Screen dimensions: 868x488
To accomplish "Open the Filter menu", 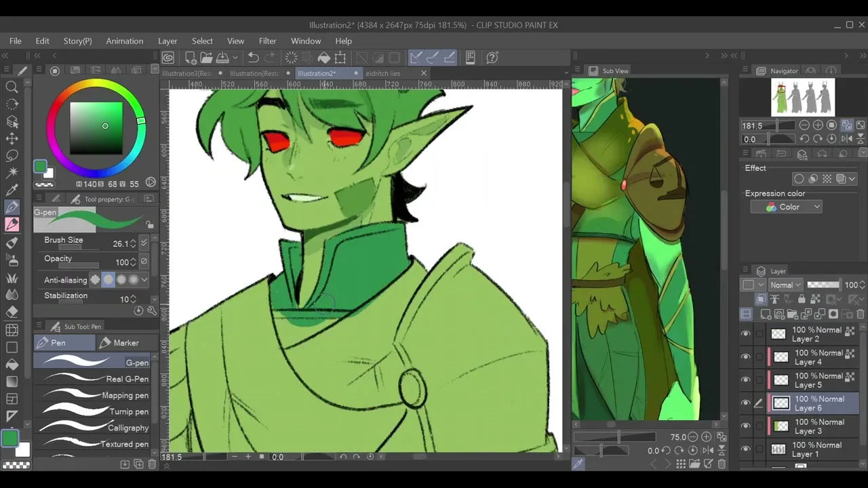I will click(x=268, y=41).
